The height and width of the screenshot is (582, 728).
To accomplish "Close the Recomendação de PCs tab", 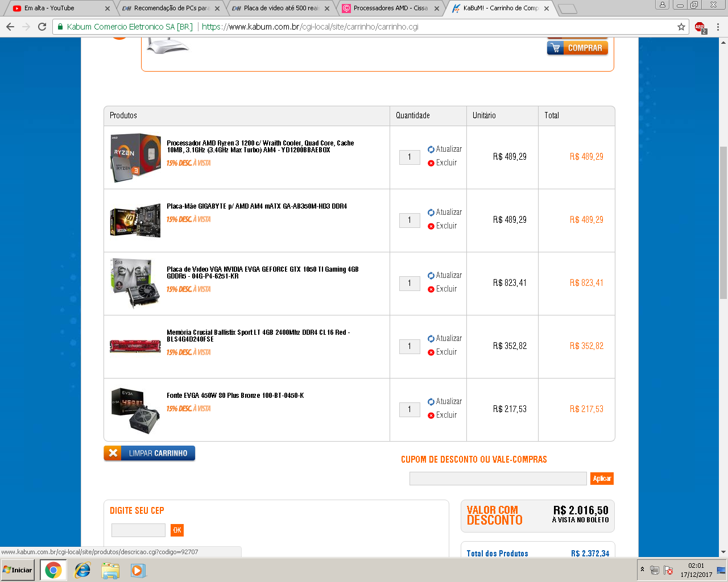I will tap(217, 9).
